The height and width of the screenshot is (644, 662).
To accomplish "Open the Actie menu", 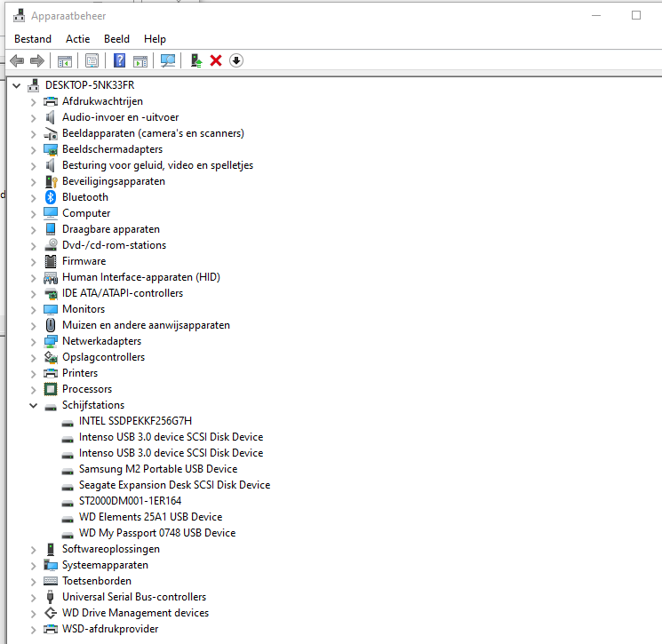I will [77, 39].
